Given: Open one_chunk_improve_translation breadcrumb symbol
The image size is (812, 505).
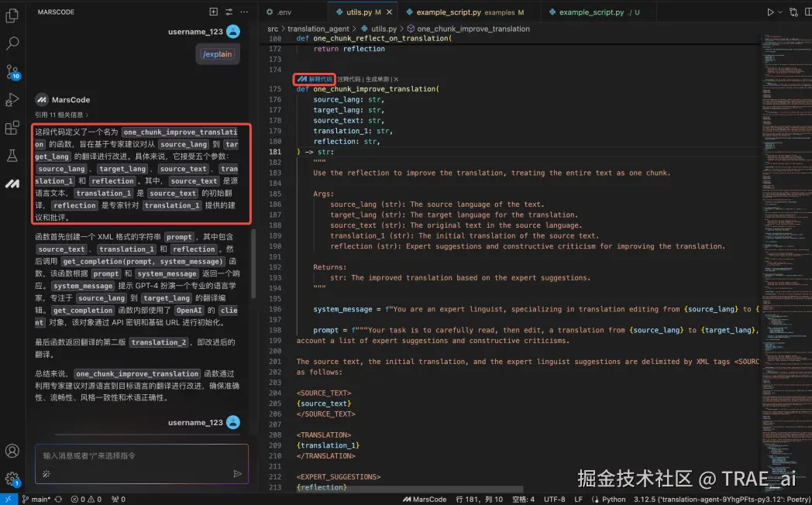Looking at the screenshot, I should pos(468,29).
